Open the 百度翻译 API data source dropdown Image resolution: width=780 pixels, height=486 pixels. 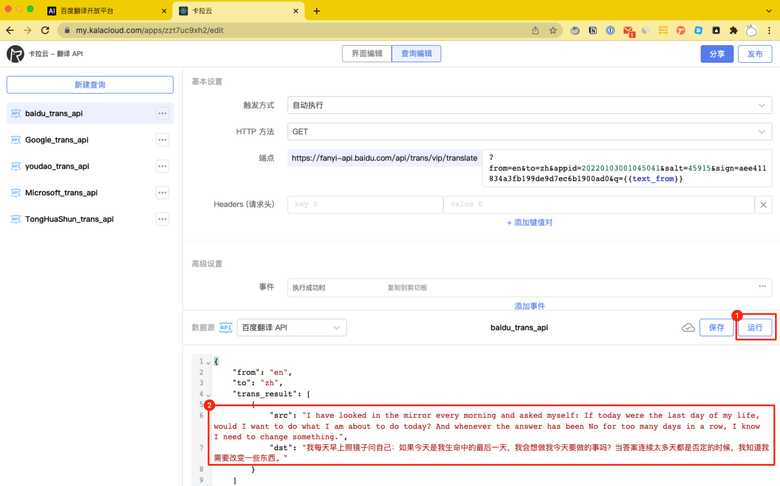[x=292, y=327]
